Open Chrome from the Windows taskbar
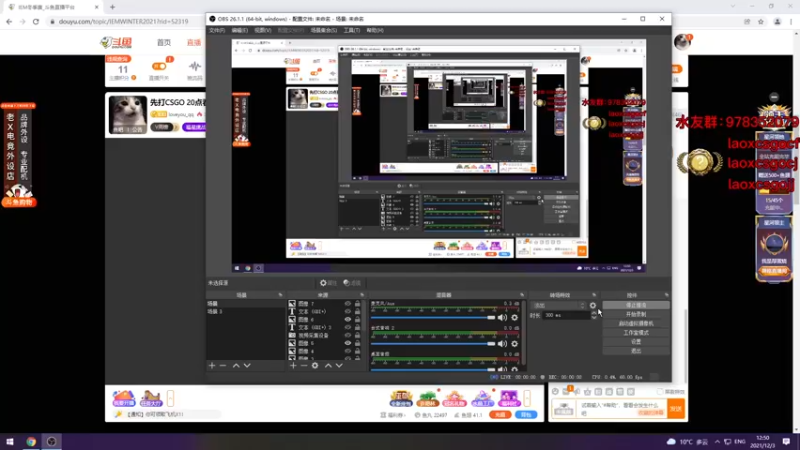 31,442
